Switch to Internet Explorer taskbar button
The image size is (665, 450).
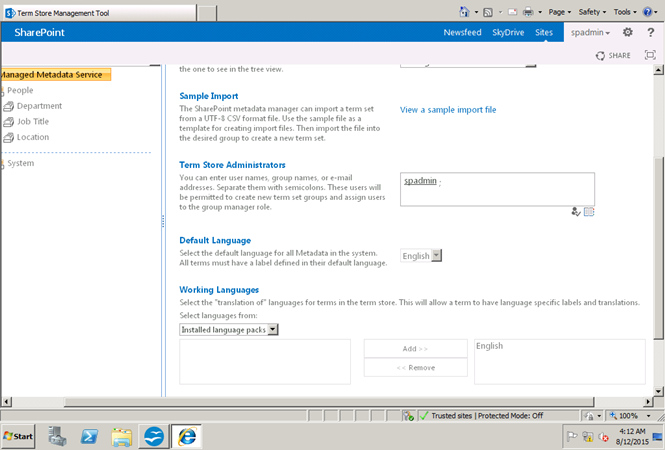pyautogui.click(x=187, y=436)
